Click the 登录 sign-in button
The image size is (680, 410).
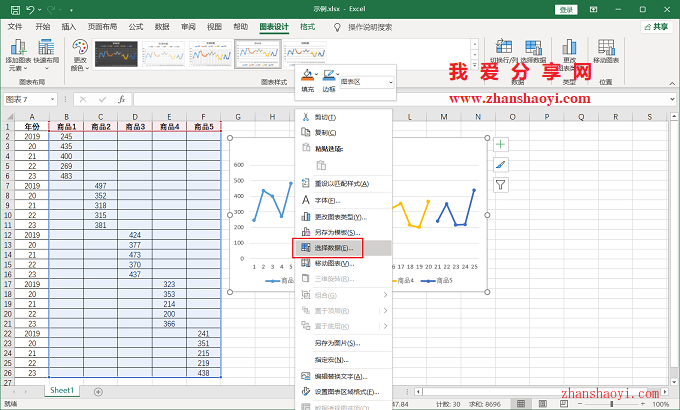point(566,10)
